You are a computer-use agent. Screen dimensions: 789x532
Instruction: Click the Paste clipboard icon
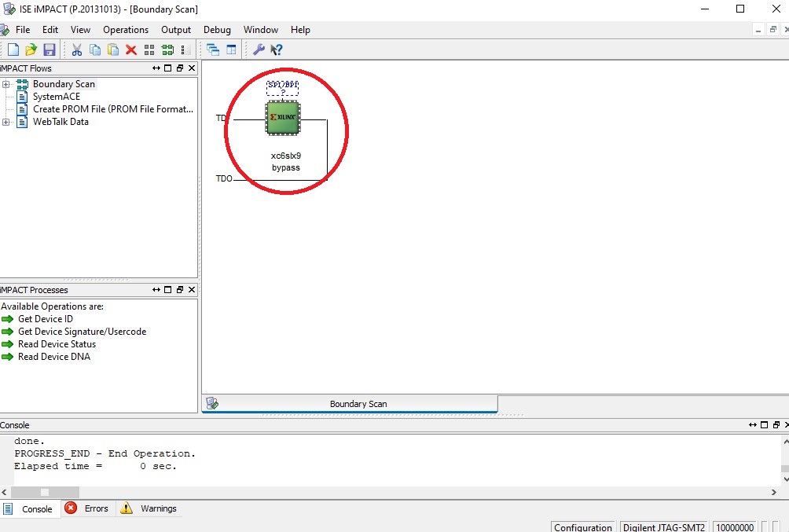click(x=113, y=50)
